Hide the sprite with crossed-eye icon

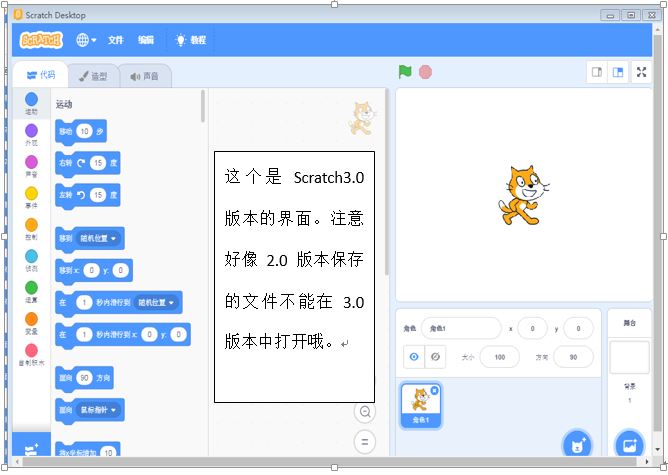(435, 357)
